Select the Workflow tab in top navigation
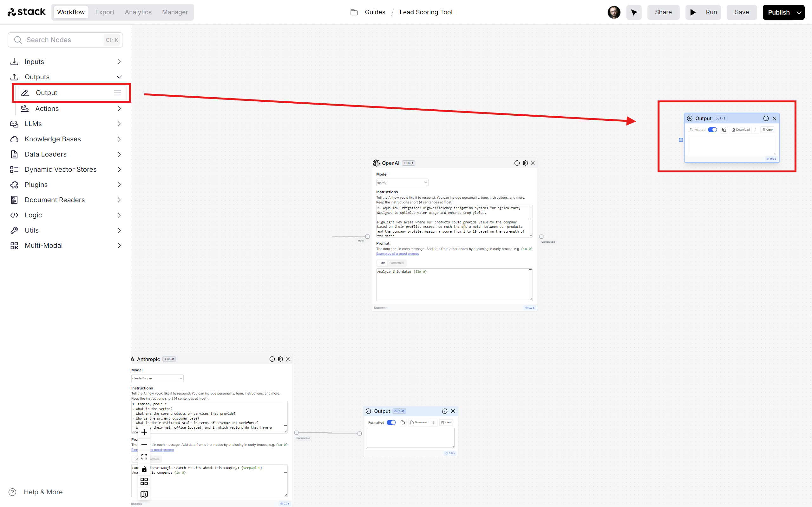 pos(71,12)
